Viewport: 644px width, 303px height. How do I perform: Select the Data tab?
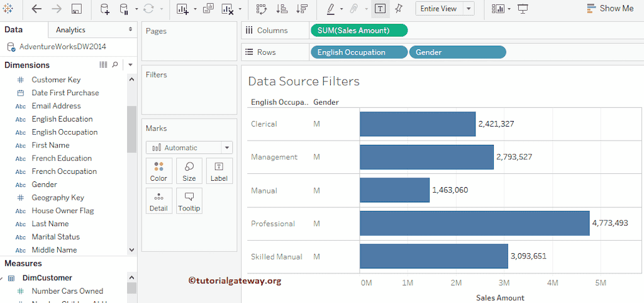pos(14,30)
